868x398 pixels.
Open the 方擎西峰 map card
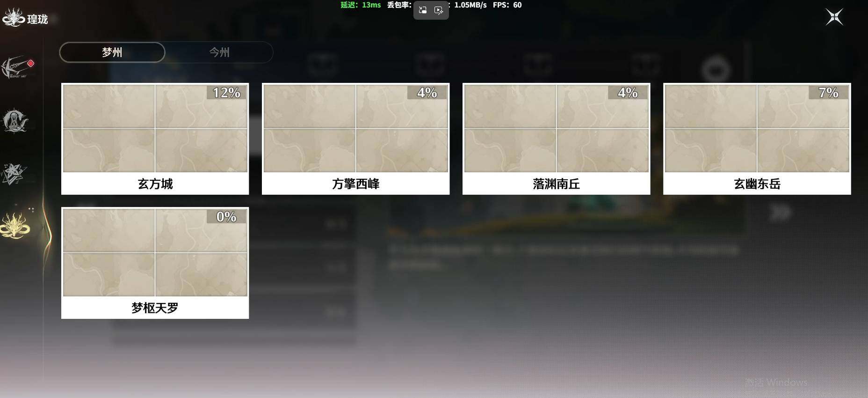click(x=355, y=139)
